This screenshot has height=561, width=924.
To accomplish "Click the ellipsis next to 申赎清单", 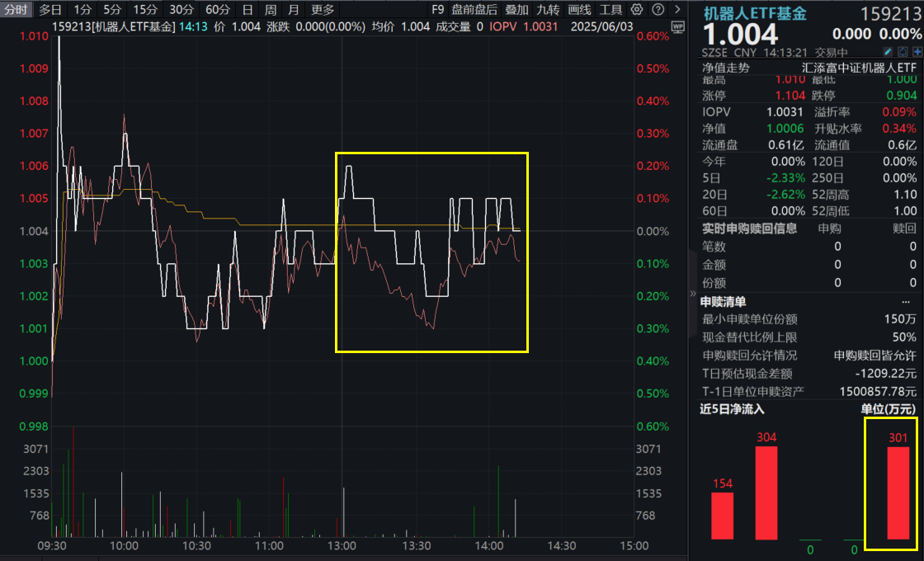I will tap(906, 301).
